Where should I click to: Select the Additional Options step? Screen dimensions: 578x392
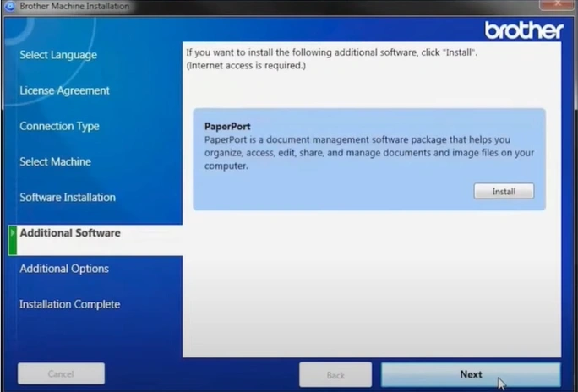click(64, 269)
